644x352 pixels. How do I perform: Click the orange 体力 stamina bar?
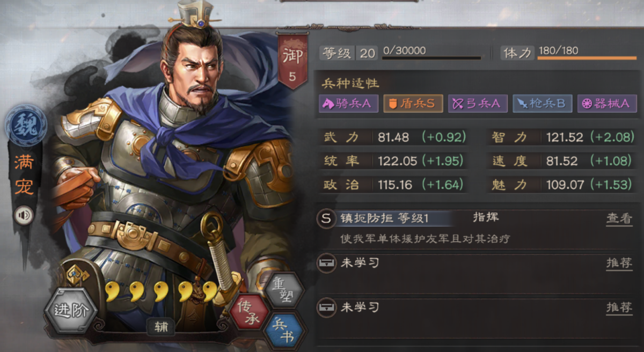coord(587,57)
